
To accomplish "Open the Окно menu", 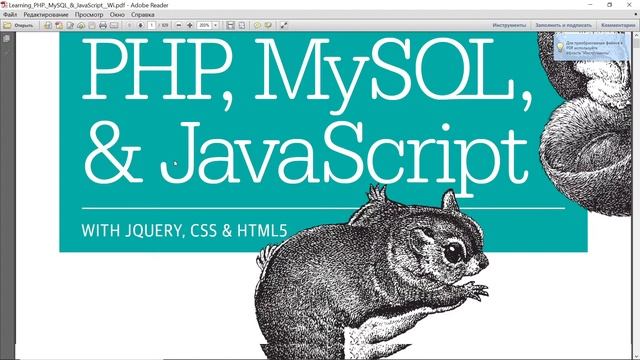I will [x=117, y=14].
